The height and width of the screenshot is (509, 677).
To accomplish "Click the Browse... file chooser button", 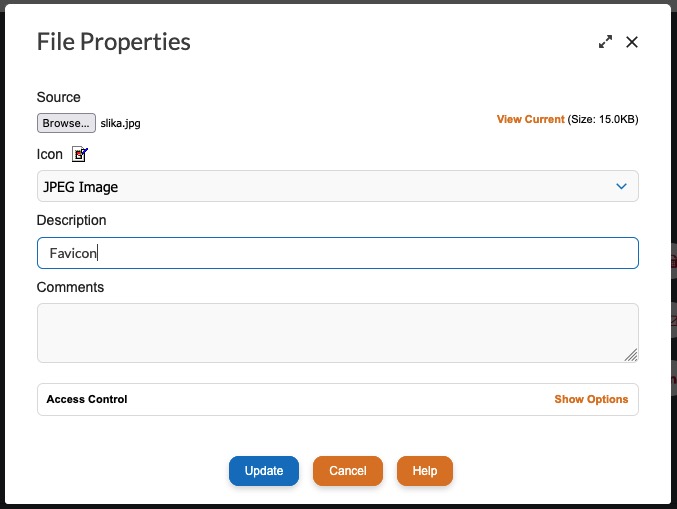I will (x=66, y=123).
